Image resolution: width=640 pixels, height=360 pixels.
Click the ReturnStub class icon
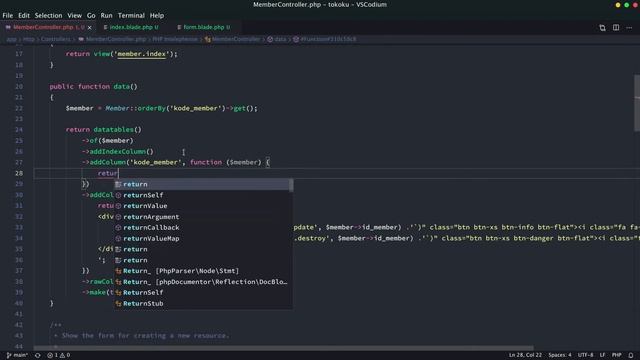click(118, 304)
